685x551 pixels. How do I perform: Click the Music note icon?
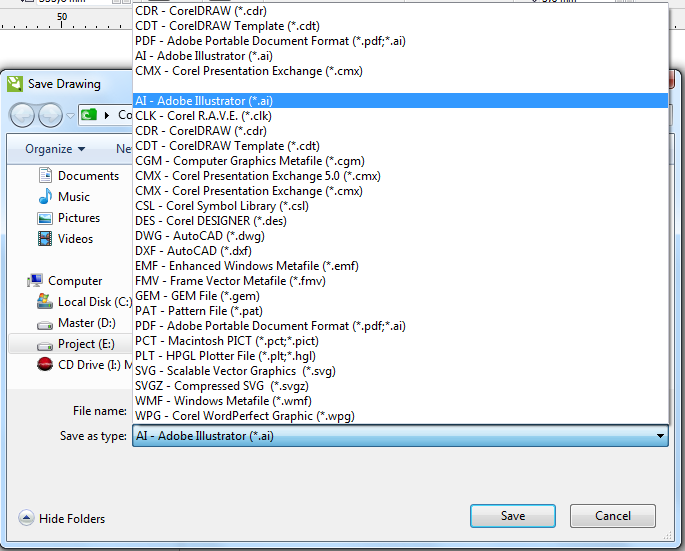[x=45, y=196]
